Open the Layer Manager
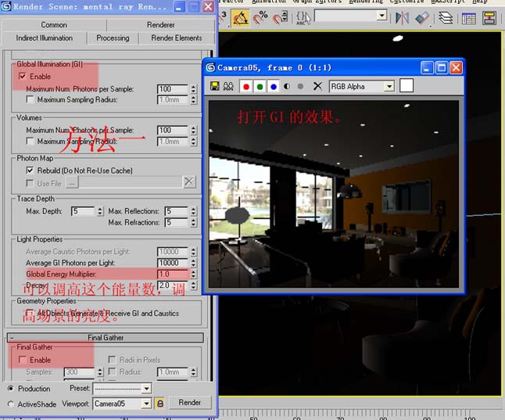505x420 pixels. [446, 18]
